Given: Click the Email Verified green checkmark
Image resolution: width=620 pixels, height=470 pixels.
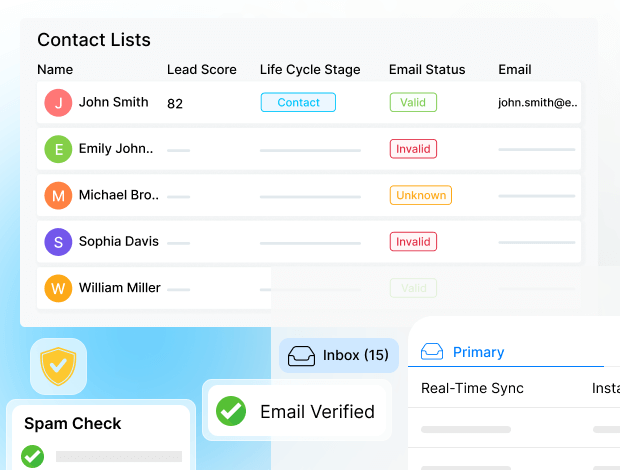Looking at the screenshot, I should pyautogui.click(x=231, y=411).
